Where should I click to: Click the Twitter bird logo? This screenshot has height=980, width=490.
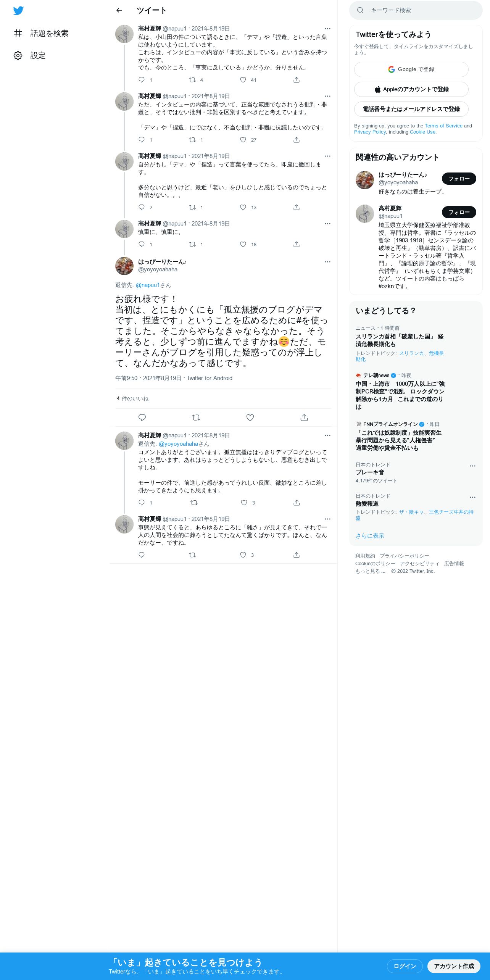[x=18, y=11]
